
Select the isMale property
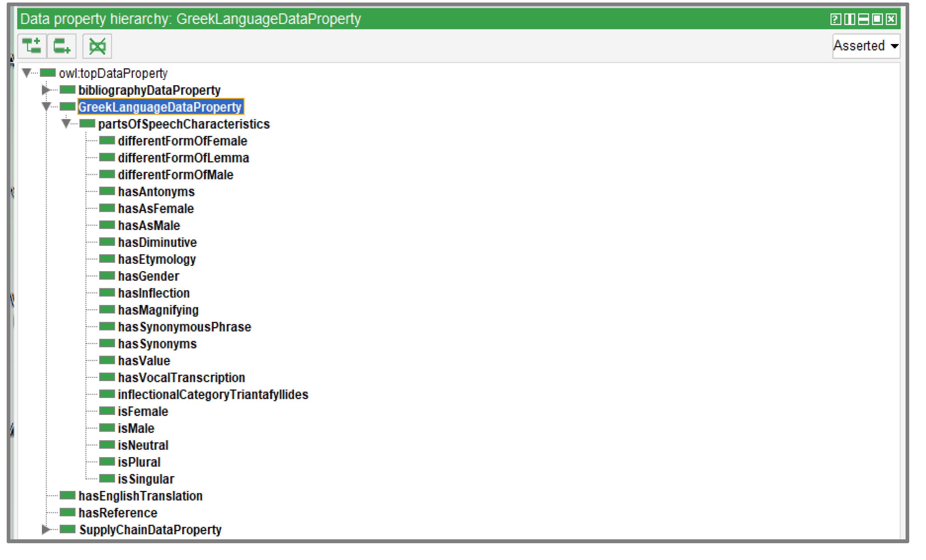click(136, 428)
